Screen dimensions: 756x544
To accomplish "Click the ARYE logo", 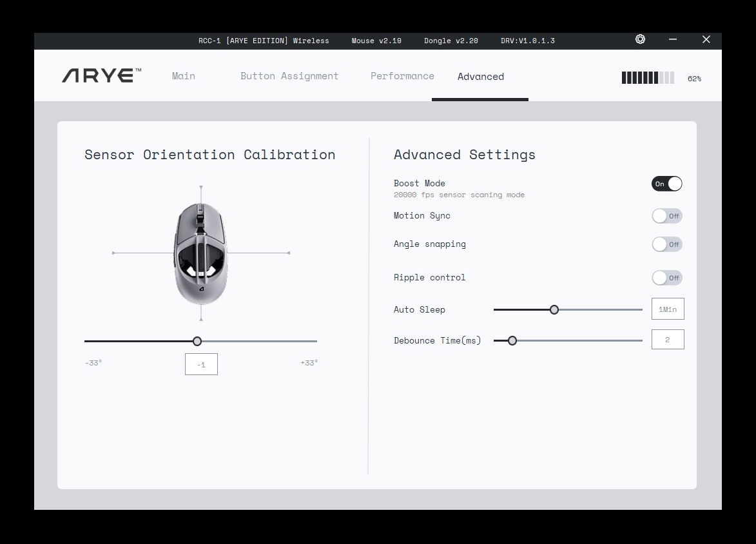I will (x=101, y=75).
